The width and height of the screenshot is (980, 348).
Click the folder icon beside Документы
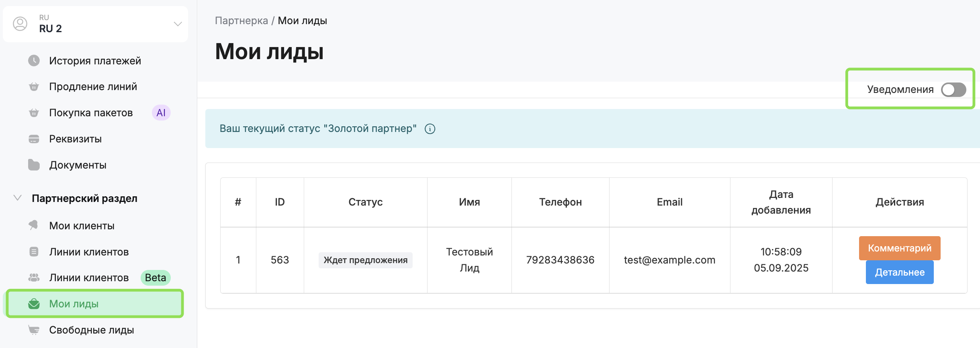34,165
